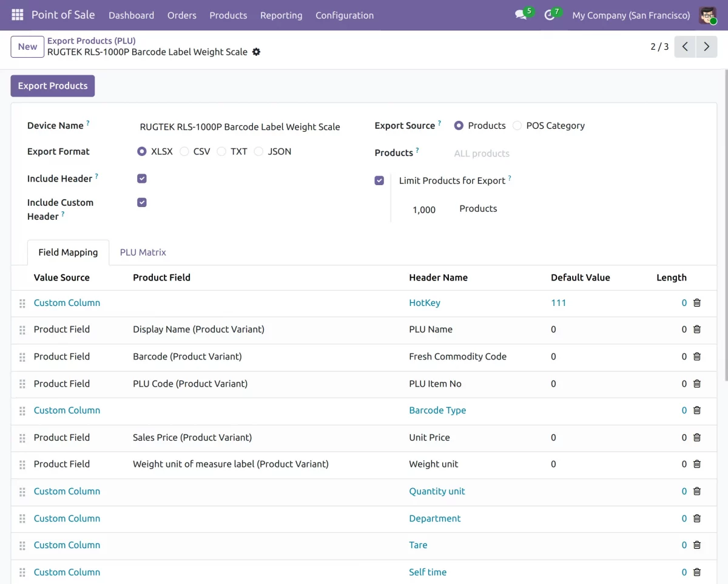Open the Products menu
728x584 pixels.
228,15
